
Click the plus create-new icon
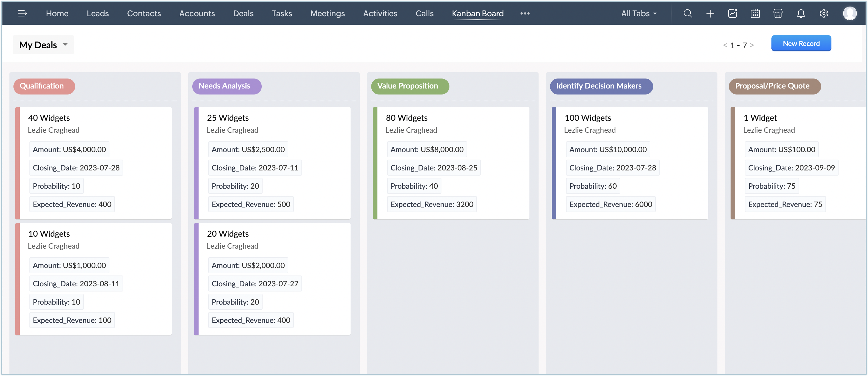pos(710,13)
